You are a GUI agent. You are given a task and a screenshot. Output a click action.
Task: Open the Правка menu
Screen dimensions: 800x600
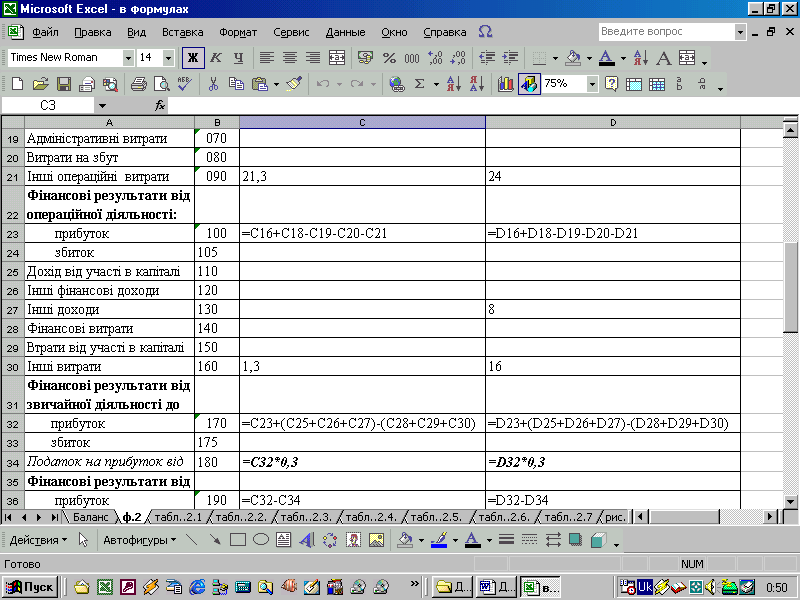pyautogui.click(x=93, y=32)
